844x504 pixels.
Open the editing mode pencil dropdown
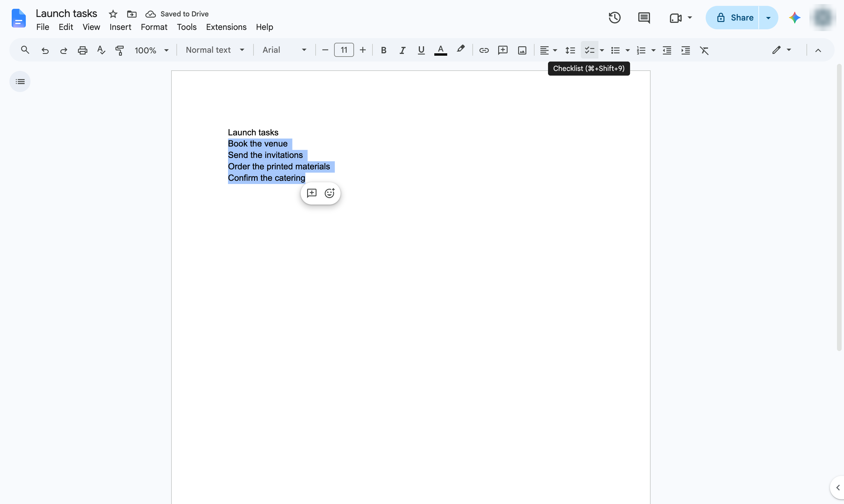(x=782, y=50)
